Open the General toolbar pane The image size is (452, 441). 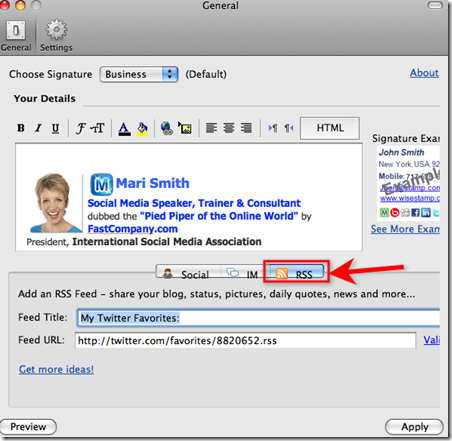(x=16, y=36)
